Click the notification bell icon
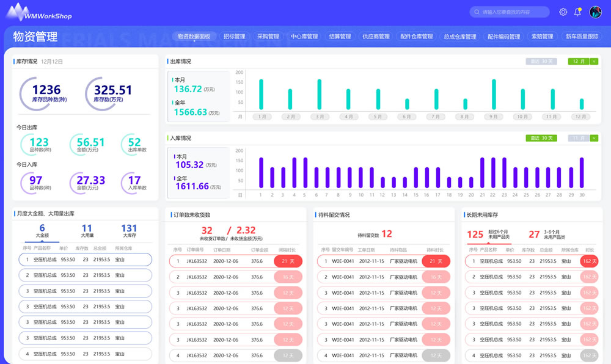 point(577,12)
